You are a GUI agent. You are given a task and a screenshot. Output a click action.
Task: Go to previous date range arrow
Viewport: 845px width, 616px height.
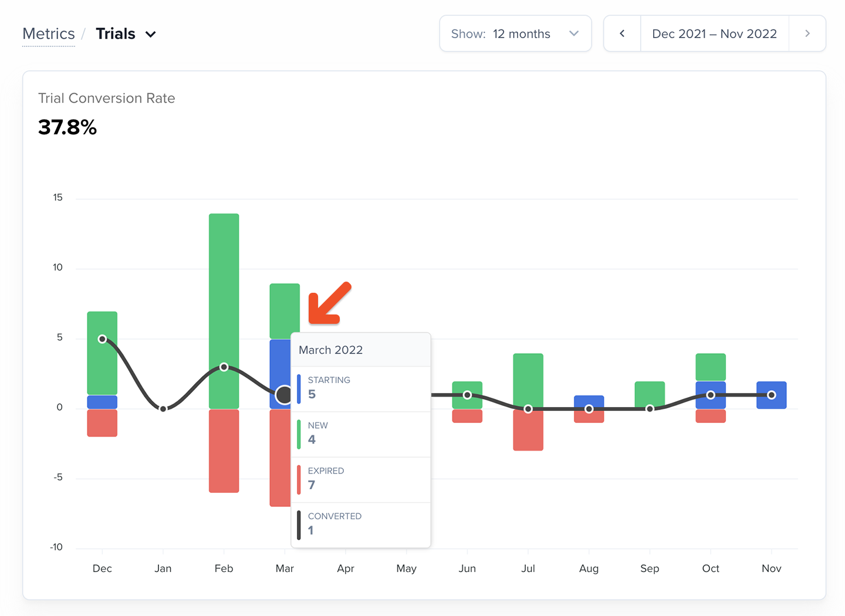click(622, 33)
